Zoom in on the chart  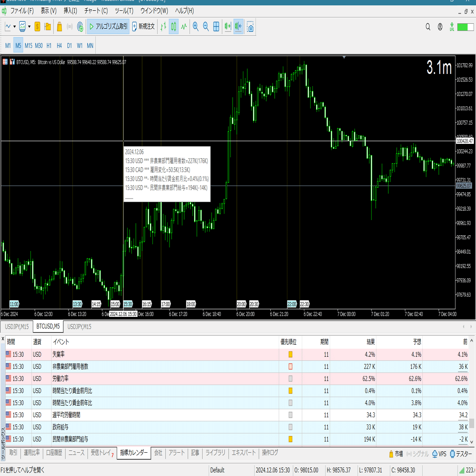196,27
